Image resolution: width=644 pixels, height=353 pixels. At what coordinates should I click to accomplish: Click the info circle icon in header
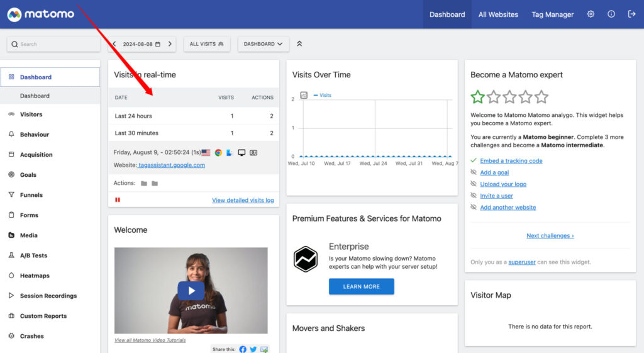[x=611, y=14]
